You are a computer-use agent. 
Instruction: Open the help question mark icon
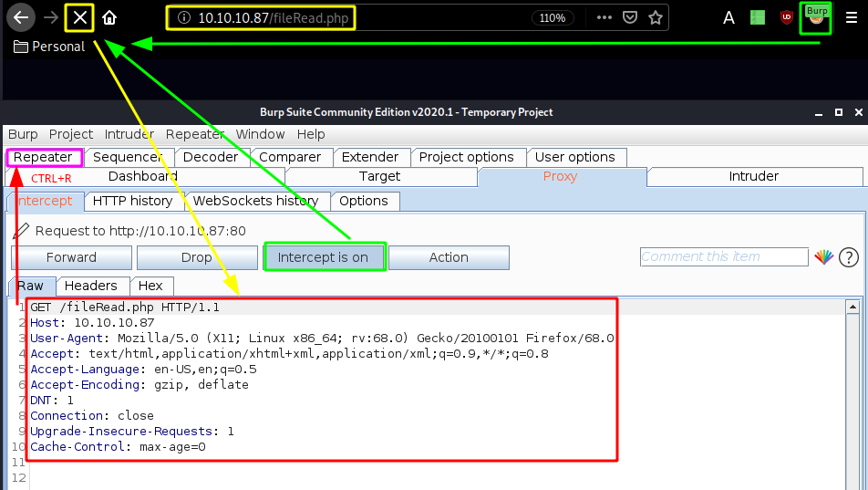(849, 257)
